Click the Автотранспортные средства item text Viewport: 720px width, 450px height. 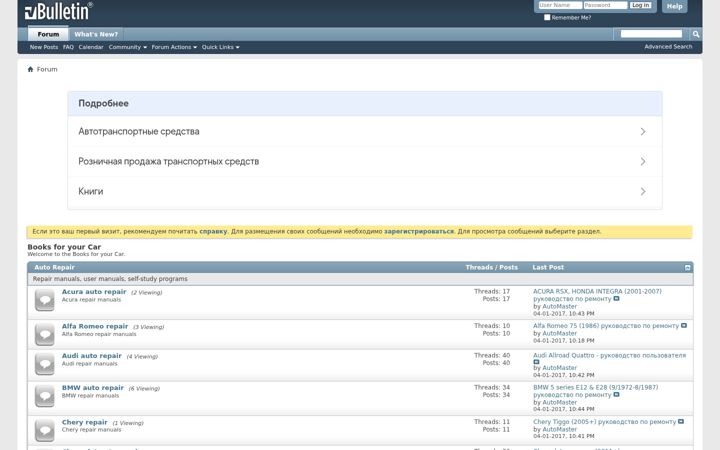click(139, 132)
